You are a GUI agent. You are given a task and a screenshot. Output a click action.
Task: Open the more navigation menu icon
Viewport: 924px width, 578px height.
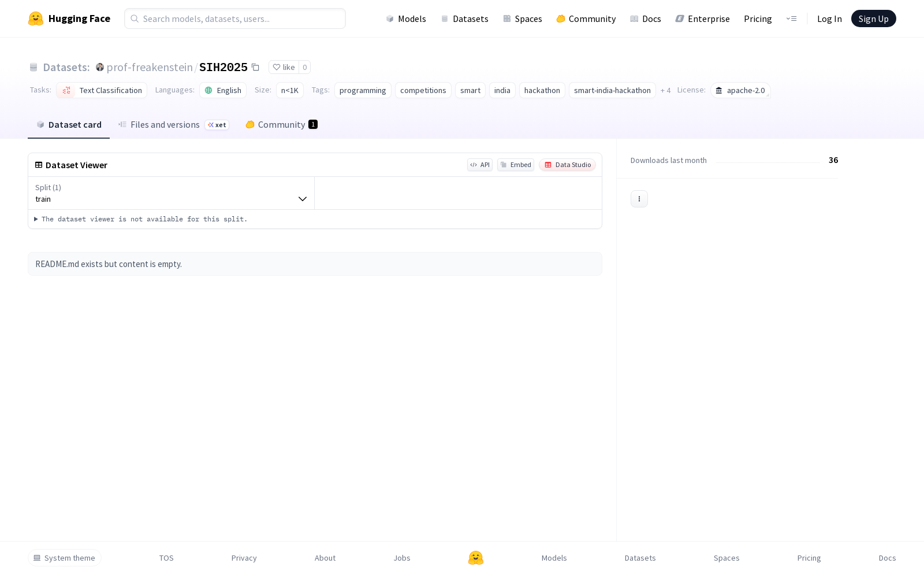click(791, 18)
